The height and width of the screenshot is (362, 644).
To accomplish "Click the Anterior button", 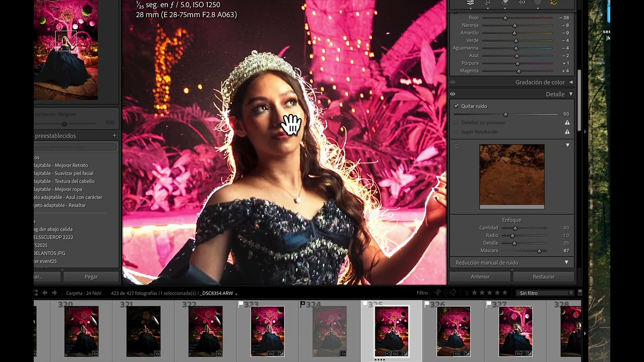I will pyautogui.click(x=480, y=277).
